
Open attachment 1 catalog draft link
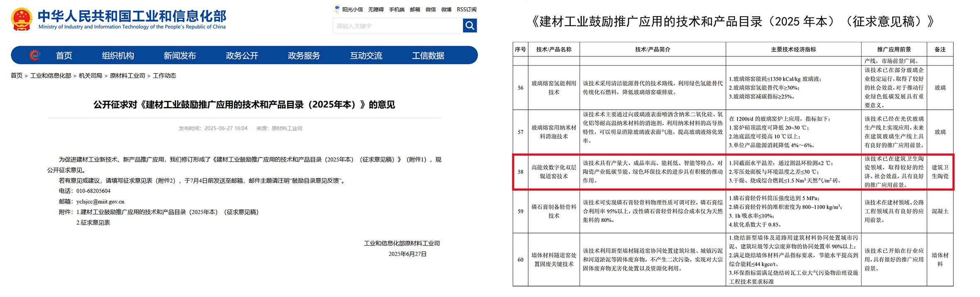(167, 212)
